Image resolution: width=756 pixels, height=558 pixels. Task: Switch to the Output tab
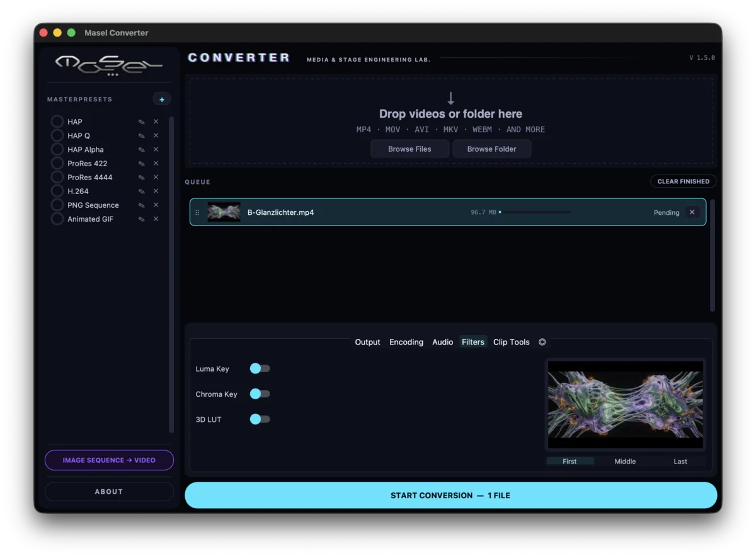click(x=367, y=342)
